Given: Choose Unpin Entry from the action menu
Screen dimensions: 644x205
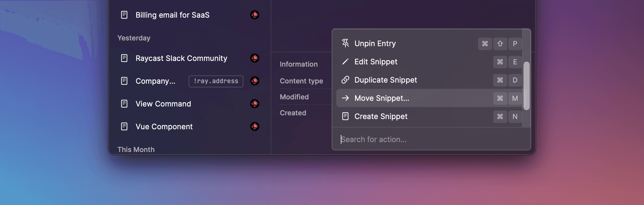Looking at the screenshot, I should pos(429,43).
